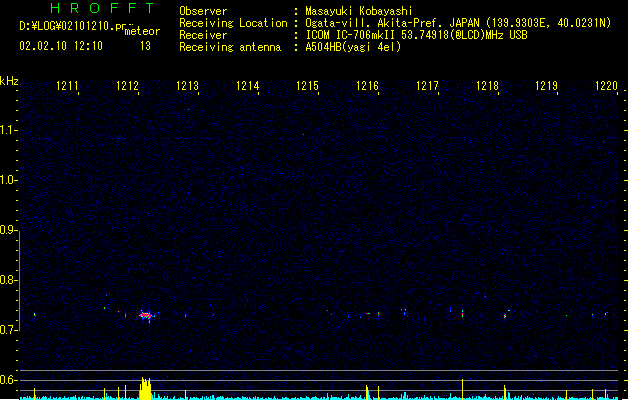Image resolution: width=629 pixels, height=400 pixels.
Task: Select the ICOM IC-706mkII receiver text
Action: click(416, 35)
